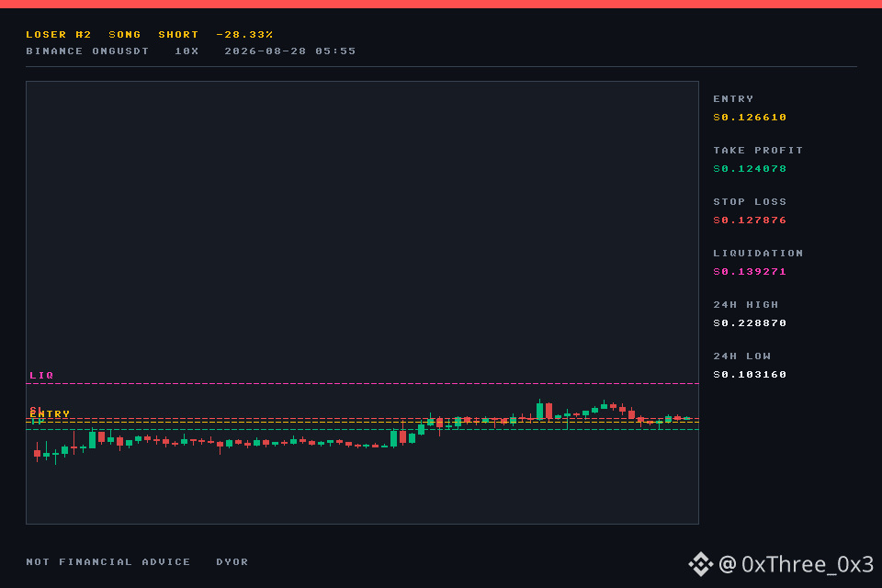The image size is (882, 588).
Task: Click the NOT FINANCIAL ADVICE text
Action: [x=108, y=562]
